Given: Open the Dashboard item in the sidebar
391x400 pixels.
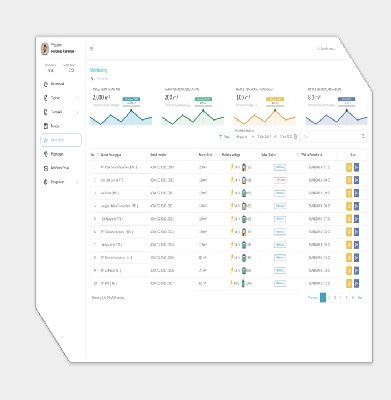Looking at the screenshot, I should [x=61, y=84].
